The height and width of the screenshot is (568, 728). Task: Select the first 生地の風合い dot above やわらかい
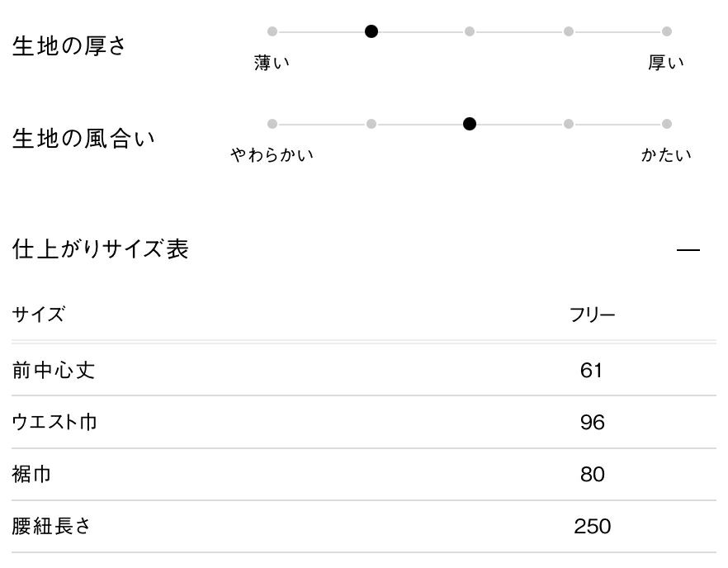click(272, 124)
